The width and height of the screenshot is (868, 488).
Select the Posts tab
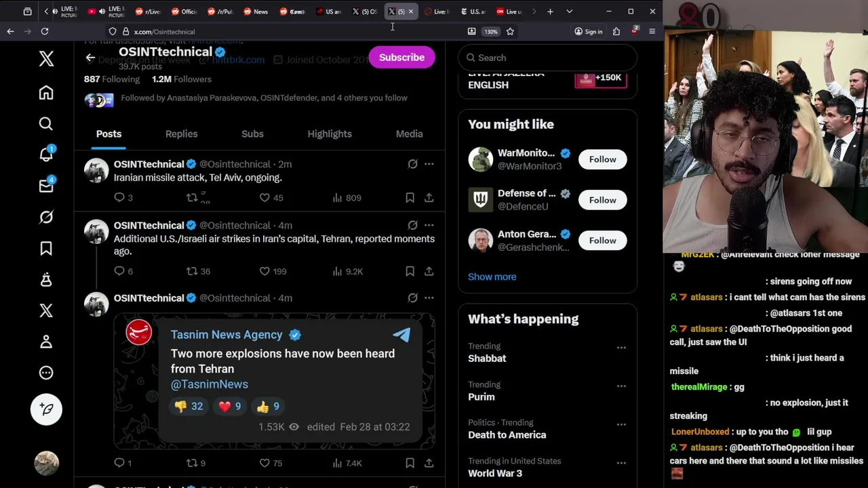click(x=108, y=134)
